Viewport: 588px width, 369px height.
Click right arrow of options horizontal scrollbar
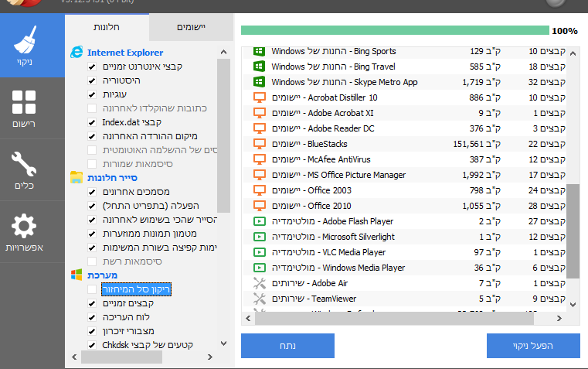pos(210,357)
